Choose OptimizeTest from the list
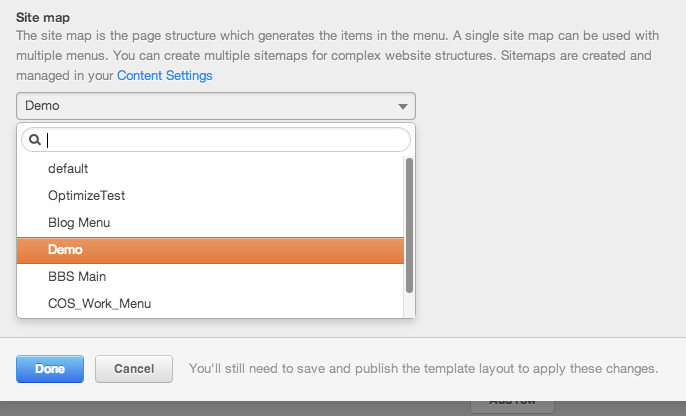Screen dimensions: 686x416 tap(210, 196)
